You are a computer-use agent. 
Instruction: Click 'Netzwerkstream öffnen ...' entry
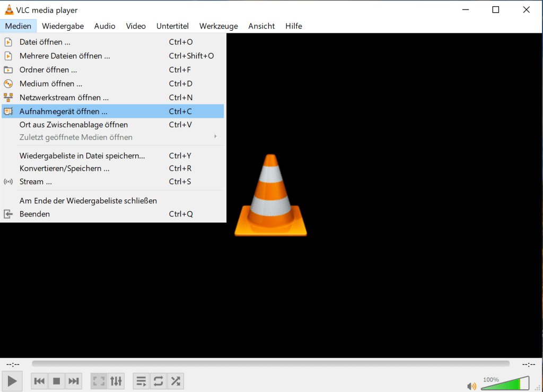coord(64,98)
